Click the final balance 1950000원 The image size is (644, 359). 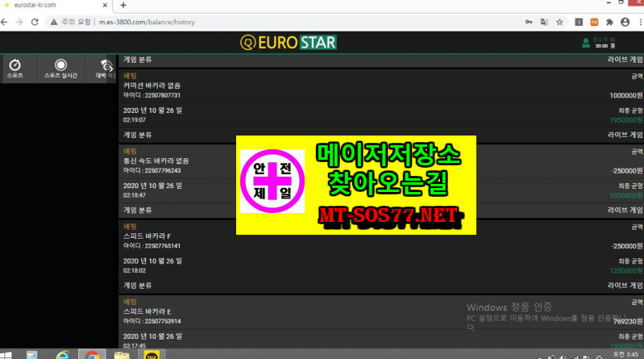pyautogui.click(x=626, y=120)
